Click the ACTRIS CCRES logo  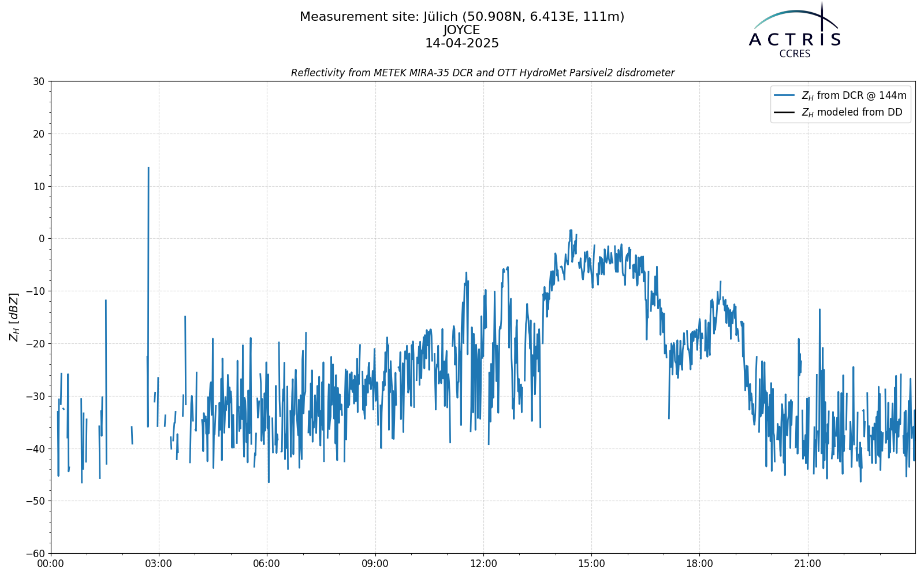(795, 30)
